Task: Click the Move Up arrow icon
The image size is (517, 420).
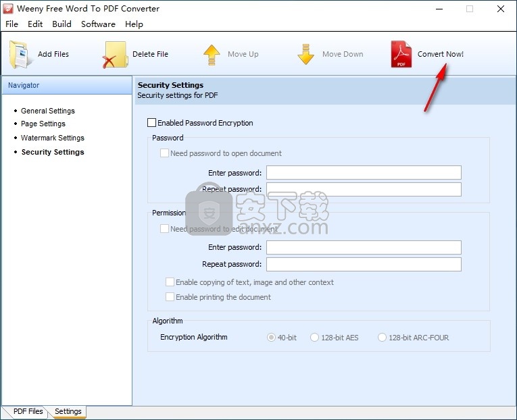Action: [212, 55]
